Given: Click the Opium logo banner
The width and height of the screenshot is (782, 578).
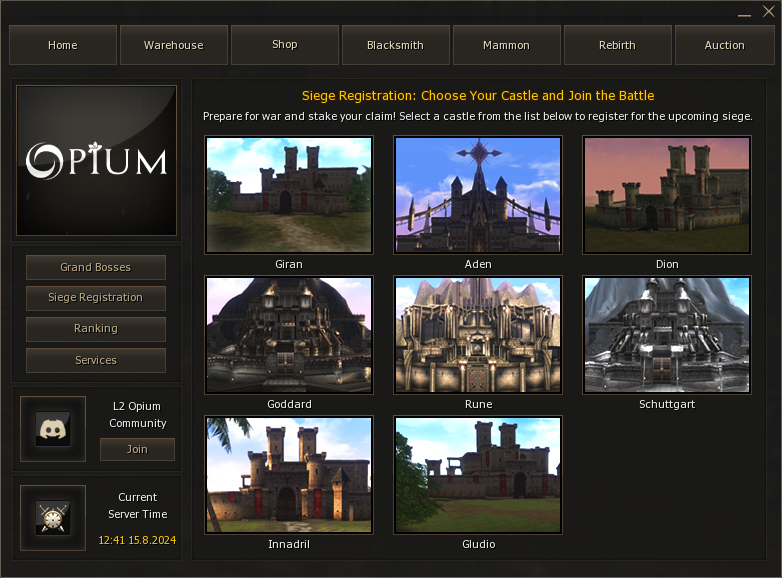Looking at the screenshot, I should click(96, 161).
